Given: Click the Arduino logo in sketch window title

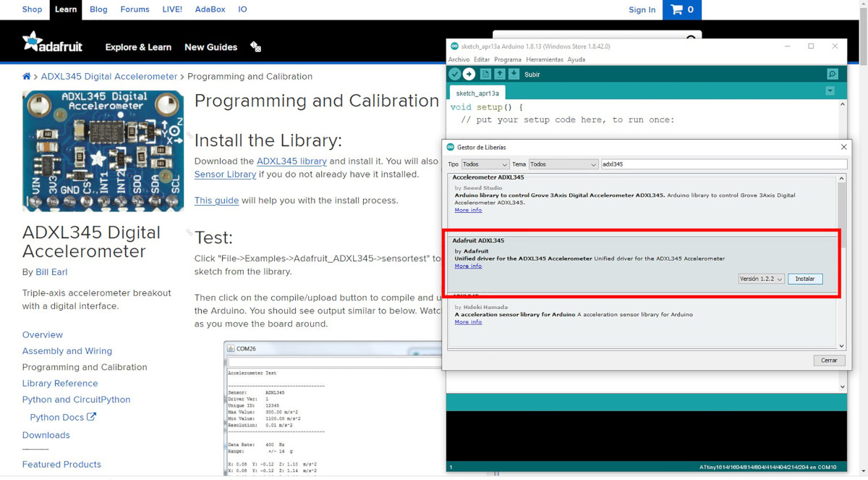Looking at the screenshot, I should (454, 46).
